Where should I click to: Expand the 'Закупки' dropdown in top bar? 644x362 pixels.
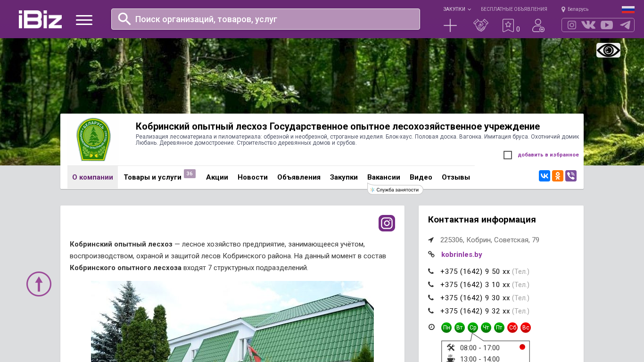point(456,9)
